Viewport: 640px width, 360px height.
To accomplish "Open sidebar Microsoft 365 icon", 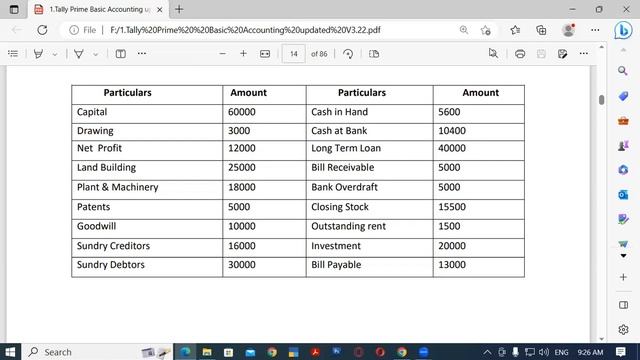I will tap(623, 170).
